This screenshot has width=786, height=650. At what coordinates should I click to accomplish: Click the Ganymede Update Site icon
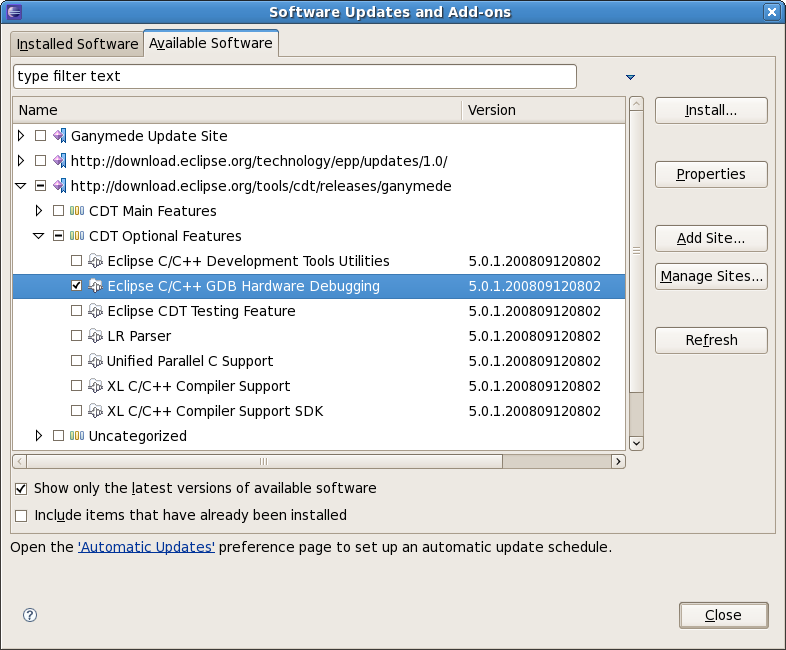[x=60, y=136]
